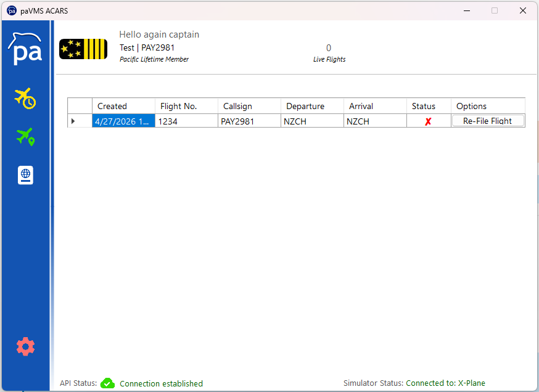Sort by the Callsign column header
This screenshot has height=392, width=539.
(249, 106)
